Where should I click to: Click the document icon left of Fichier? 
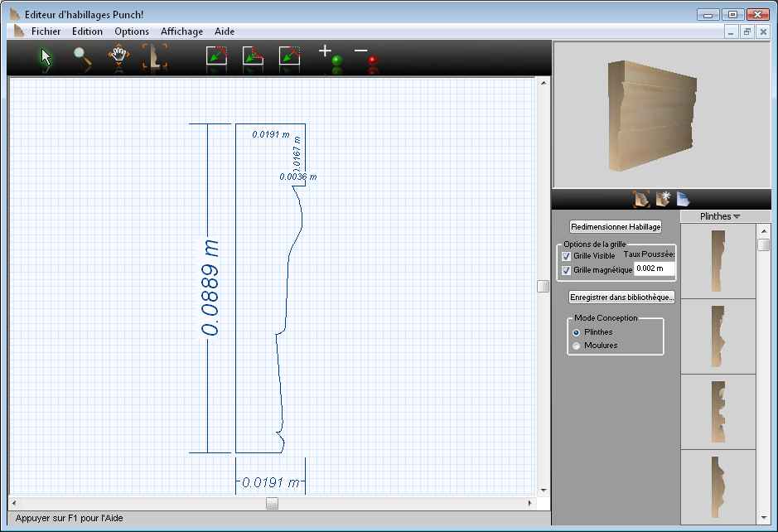pos(19,31)
